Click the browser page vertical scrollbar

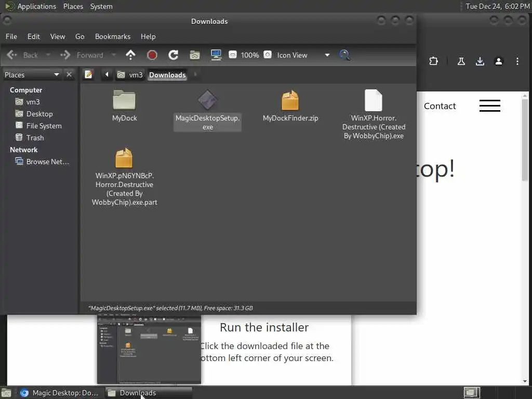[525, 140]
